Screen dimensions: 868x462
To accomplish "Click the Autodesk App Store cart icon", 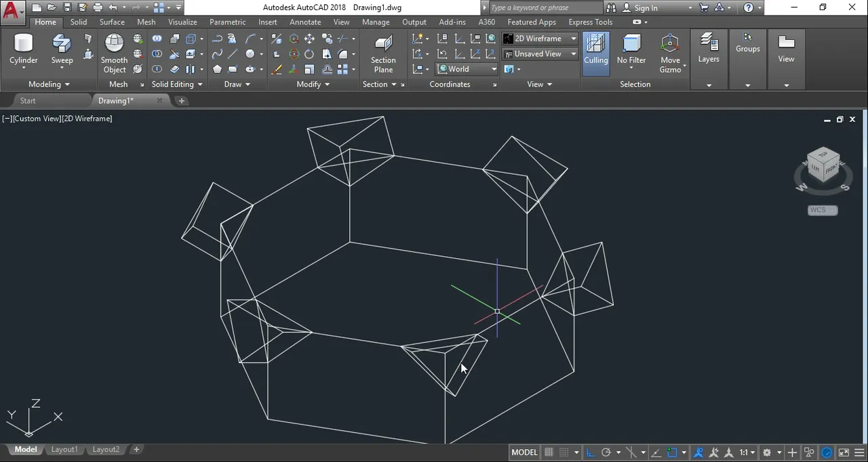I will coord(704,7).
